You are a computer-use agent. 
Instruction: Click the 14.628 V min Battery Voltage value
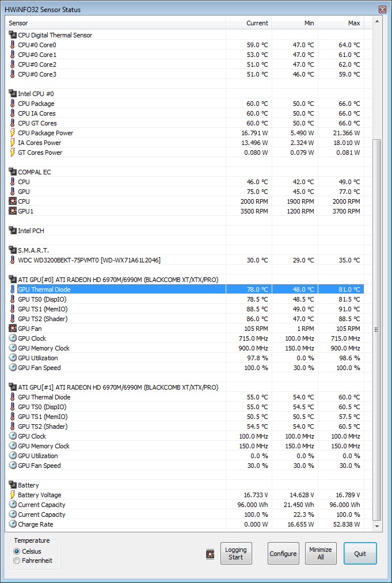[x=302, y=495]
